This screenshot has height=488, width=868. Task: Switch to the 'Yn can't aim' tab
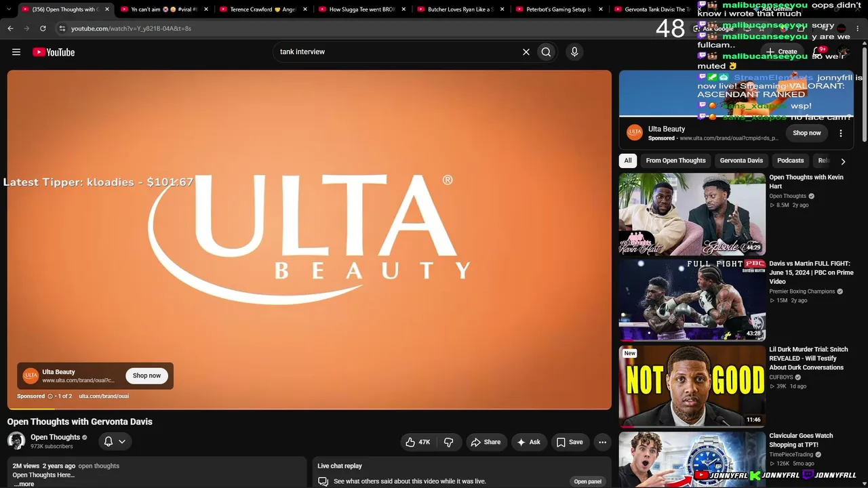click(160, 9)
